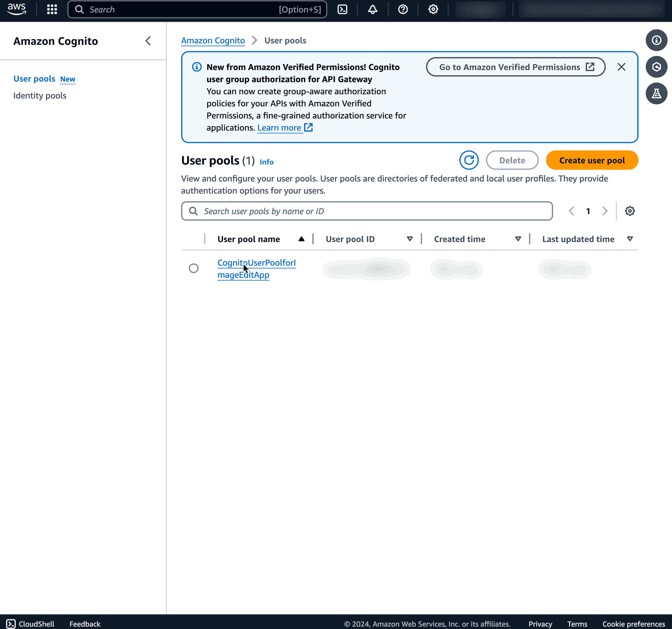
Task: Open the Learn more link in the banner
Action: coord(279,128)
